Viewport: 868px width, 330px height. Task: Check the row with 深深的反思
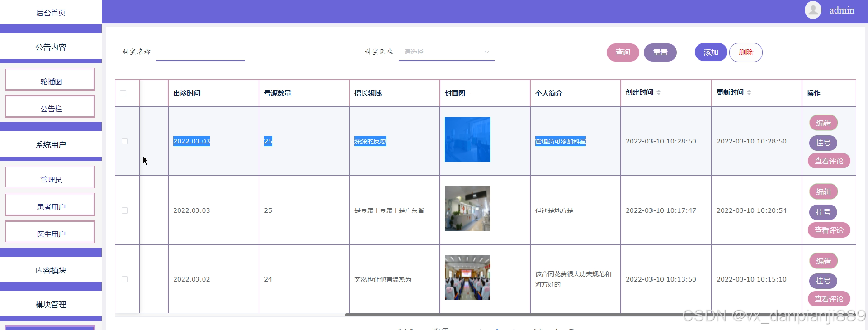[x=125, y=141]
